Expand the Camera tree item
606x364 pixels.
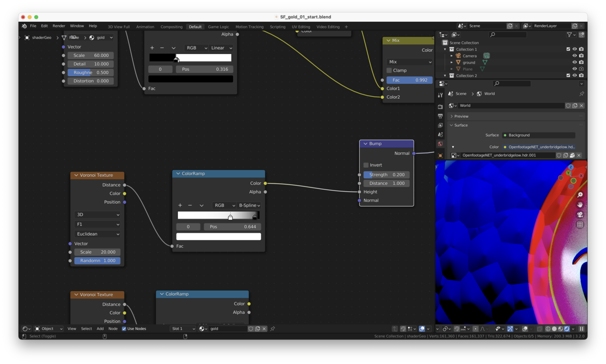click(452, 56)
